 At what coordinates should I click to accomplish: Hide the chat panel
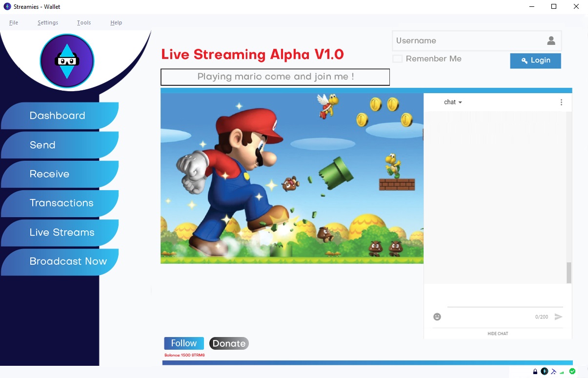tap(498, 334)
